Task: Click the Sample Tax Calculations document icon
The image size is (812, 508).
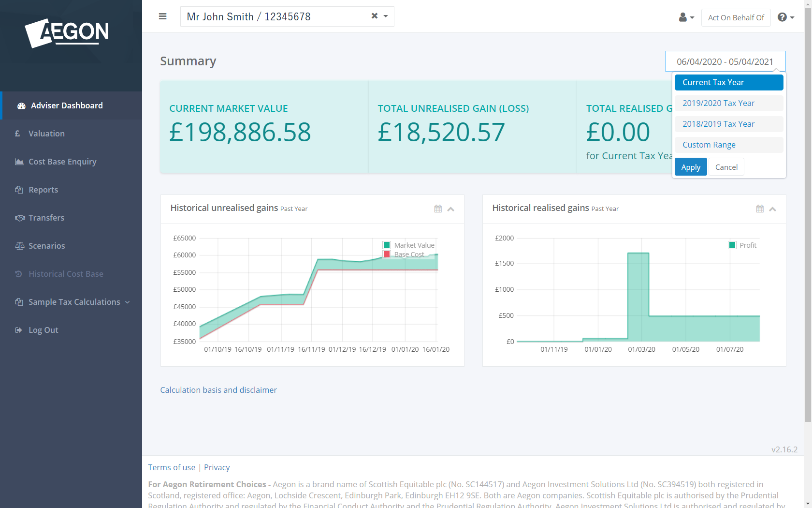Action: pyautogui.click(x=19, y=302)
